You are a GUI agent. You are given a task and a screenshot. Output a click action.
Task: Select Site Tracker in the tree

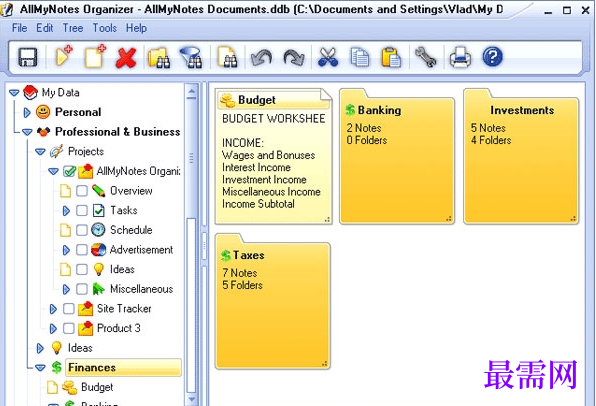pyautogui.click(x=124, y=308)
